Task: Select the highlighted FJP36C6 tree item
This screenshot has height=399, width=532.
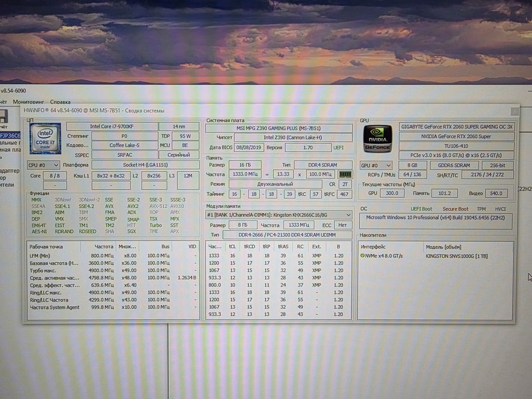Action: 10,136
